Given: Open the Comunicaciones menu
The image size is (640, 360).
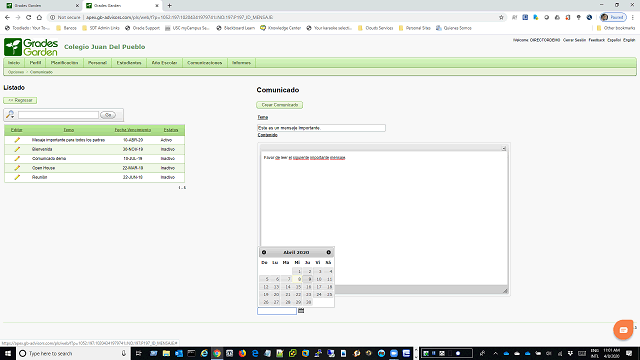Looking at the screenshot, I should (x=204, y=63).
